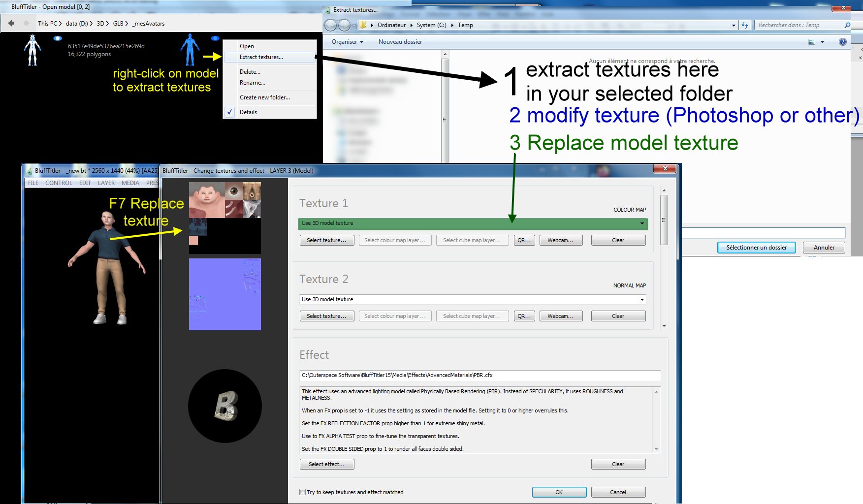Click the normal map texture preview

click(225, 294)
